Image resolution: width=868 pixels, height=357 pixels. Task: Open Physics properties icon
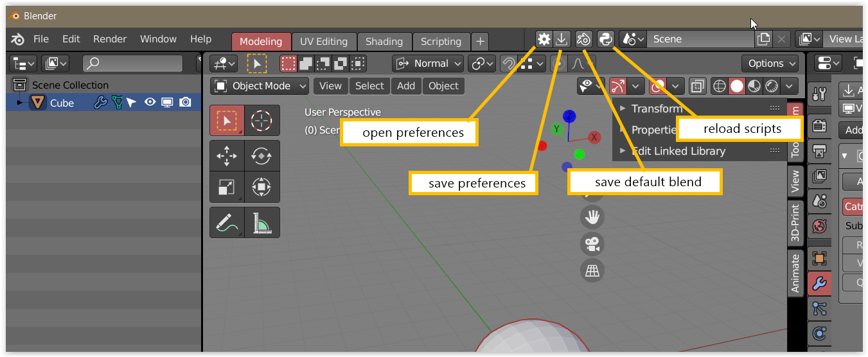[819, 333]
